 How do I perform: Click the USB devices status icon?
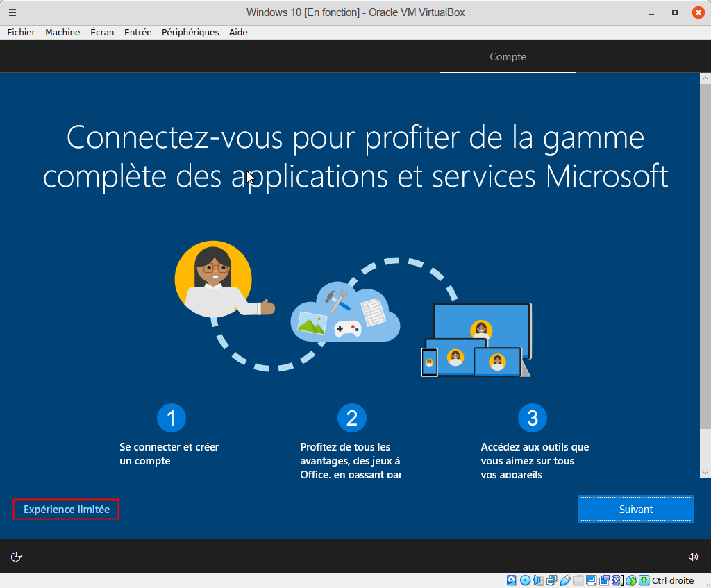pyautogui.click(x=565, y=580)
